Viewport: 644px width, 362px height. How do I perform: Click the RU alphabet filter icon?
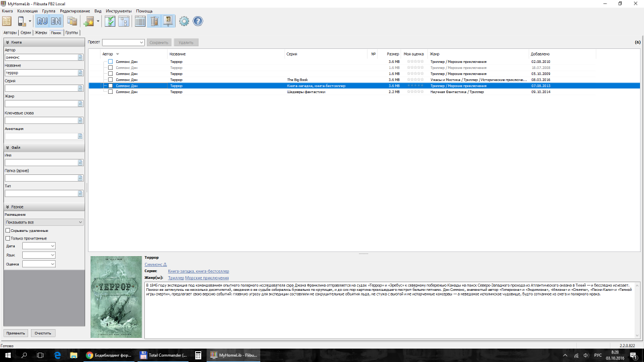pos(43,21)
